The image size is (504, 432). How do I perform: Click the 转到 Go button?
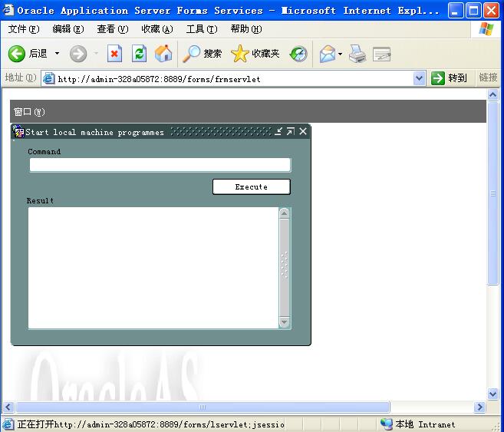(x=449, y=78)
